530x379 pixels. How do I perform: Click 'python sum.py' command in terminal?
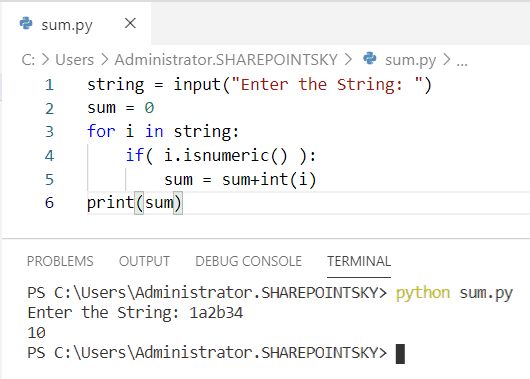(x=454, y=293)
